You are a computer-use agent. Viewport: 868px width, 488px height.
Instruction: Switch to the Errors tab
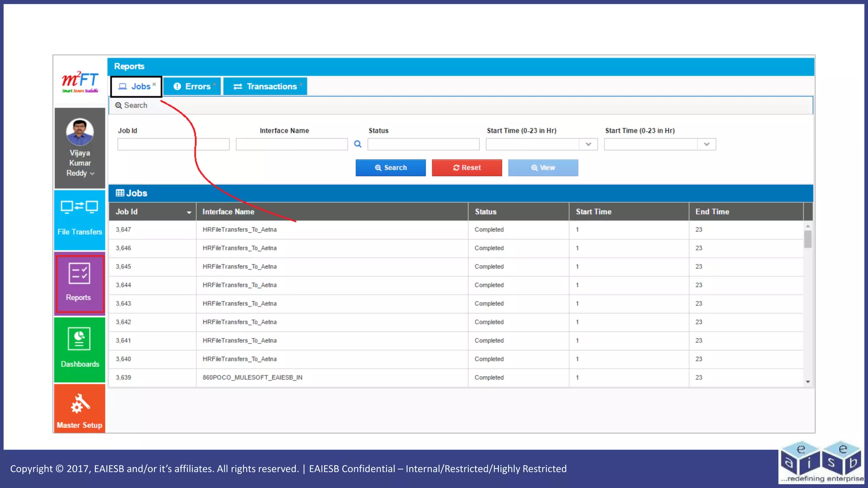(x=192, y=86)
